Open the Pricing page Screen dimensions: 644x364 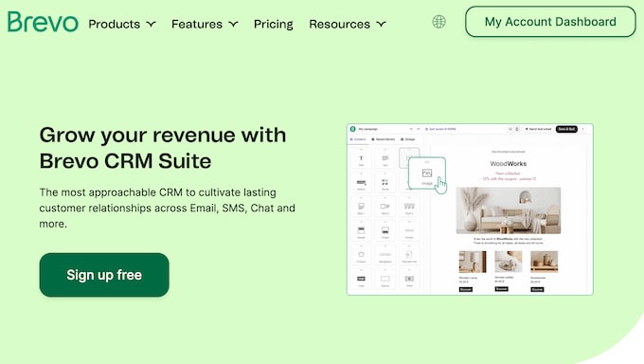[274, 25]
